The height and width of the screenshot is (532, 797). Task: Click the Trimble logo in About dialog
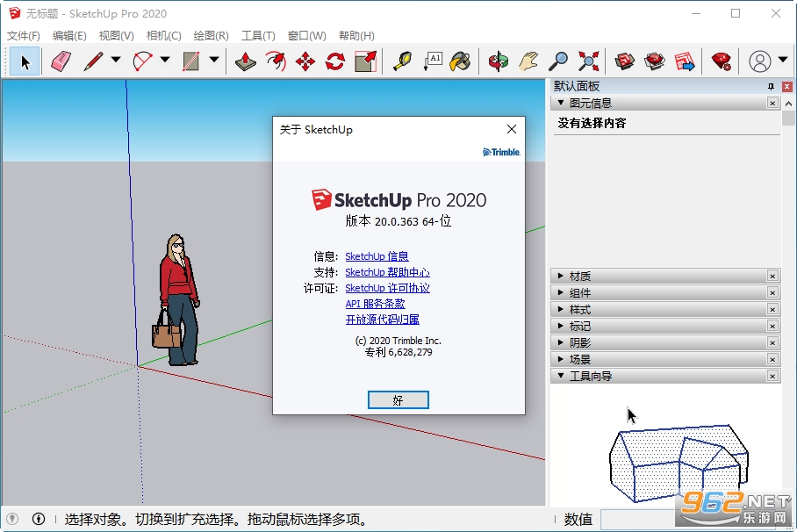tap(501, 152)
